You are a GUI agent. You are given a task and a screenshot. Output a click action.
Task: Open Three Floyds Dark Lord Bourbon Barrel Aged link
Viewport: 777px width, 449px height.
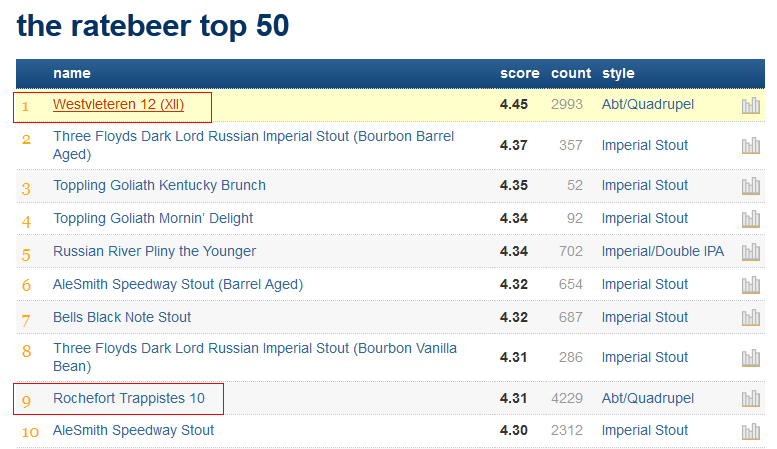pos(253,145)
